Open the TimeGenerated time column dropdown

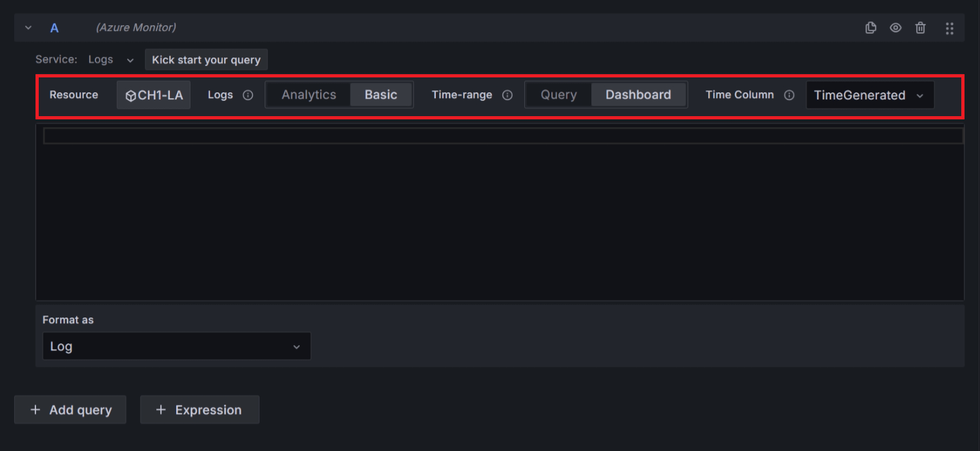(870, 95)
